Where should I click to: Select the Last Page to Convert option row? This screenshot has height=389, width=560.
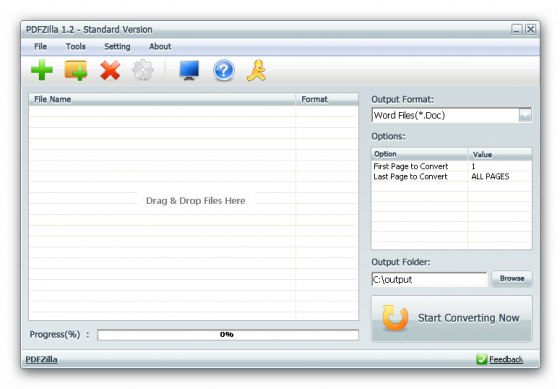[452, 176]
